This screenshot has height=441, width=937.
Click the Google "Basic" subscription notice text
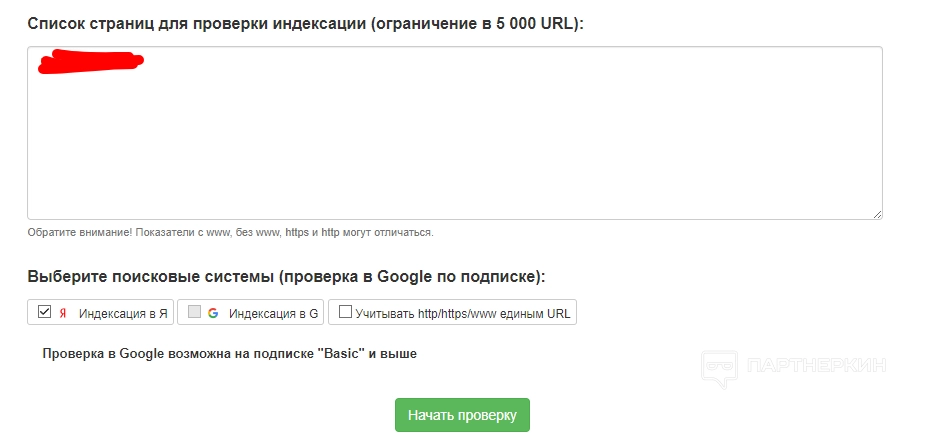(x=229, y=353)
